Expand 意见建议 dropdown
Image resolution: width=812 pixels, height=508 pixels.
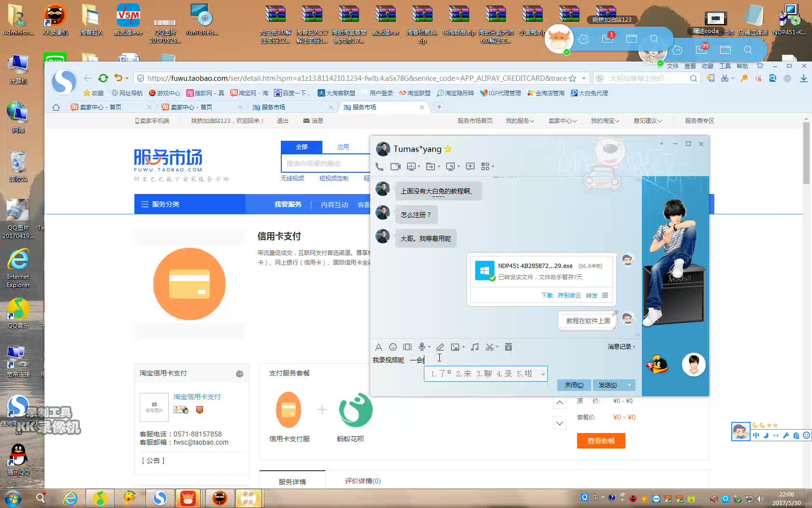[648, 121]
